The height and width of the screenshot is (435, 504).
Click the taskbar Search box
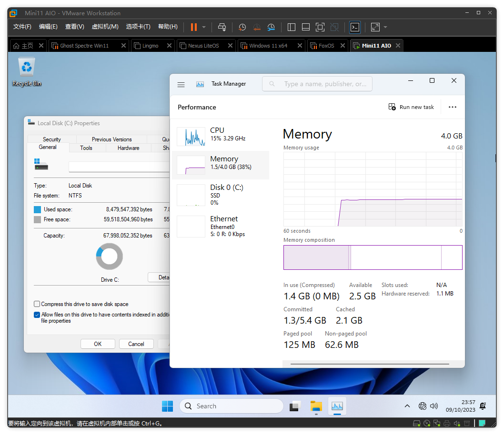(232, 406)
